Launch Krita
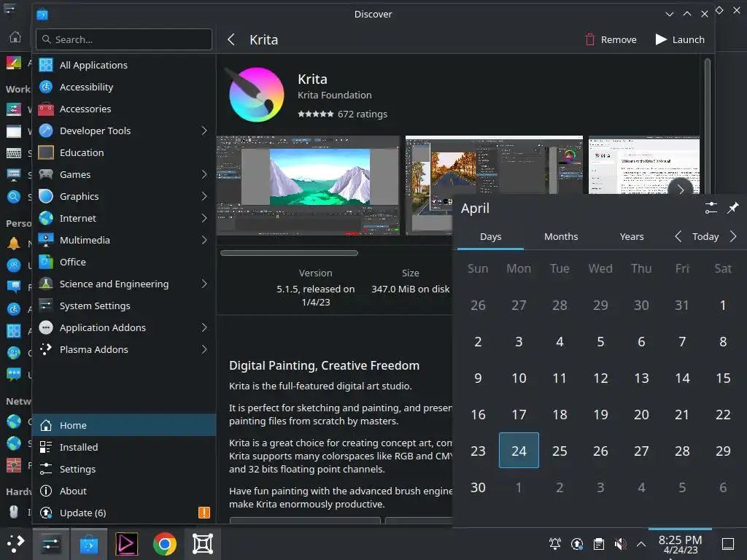The height and width of the screenshot is (560, 747). [x=680, y=39]
